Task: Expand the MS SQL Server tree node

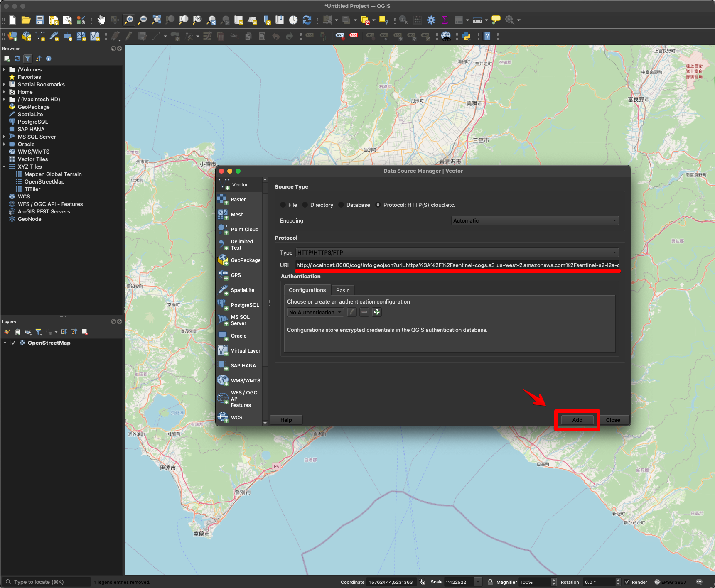Action: 4,137
